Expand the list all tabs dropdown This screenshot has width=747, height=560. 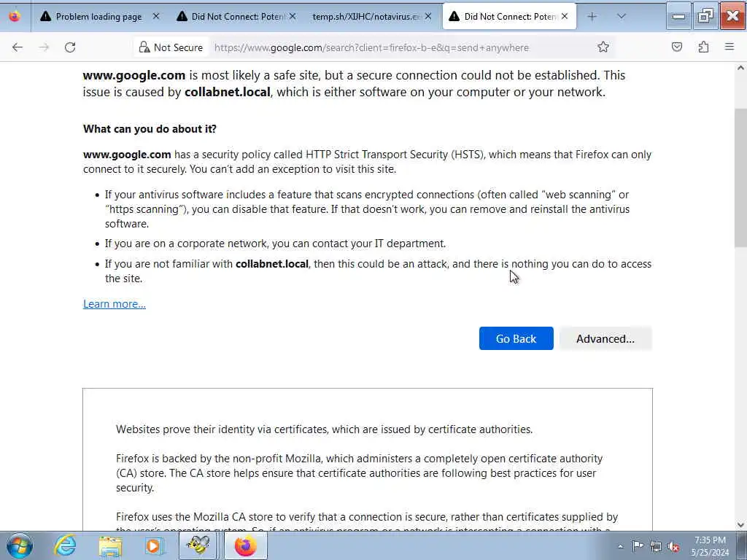pyautogui.click(x=622, y=17)
